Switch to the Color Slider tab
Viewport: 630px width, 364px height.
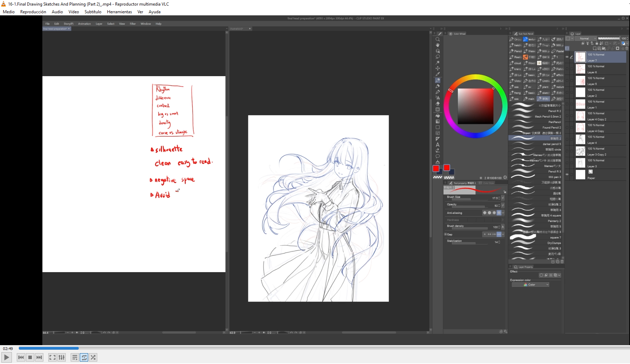click(x=487, y=183)
